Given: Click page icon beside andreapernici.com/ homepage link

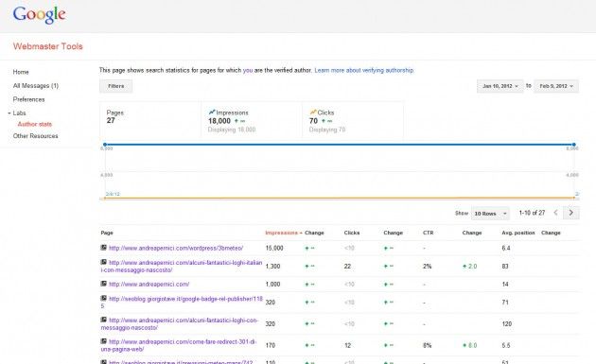Looking at the screenshot, I should (x=103, y=284).
